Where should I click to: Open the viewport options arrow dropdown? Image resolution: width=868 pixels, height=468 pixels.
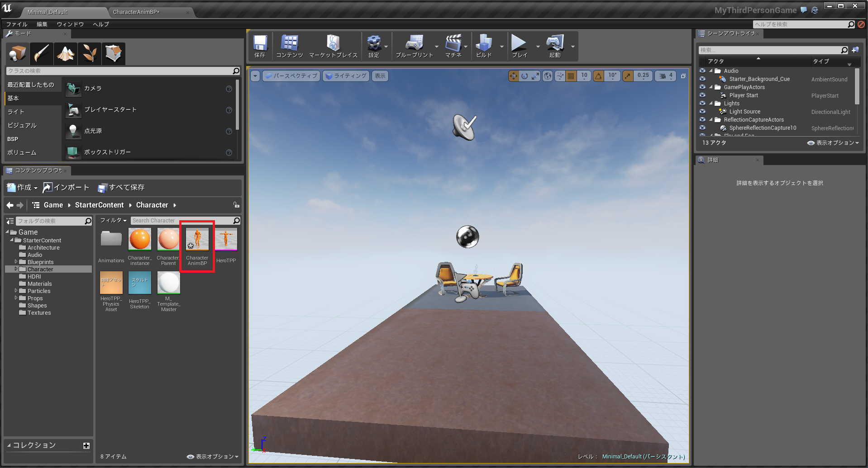255,76
